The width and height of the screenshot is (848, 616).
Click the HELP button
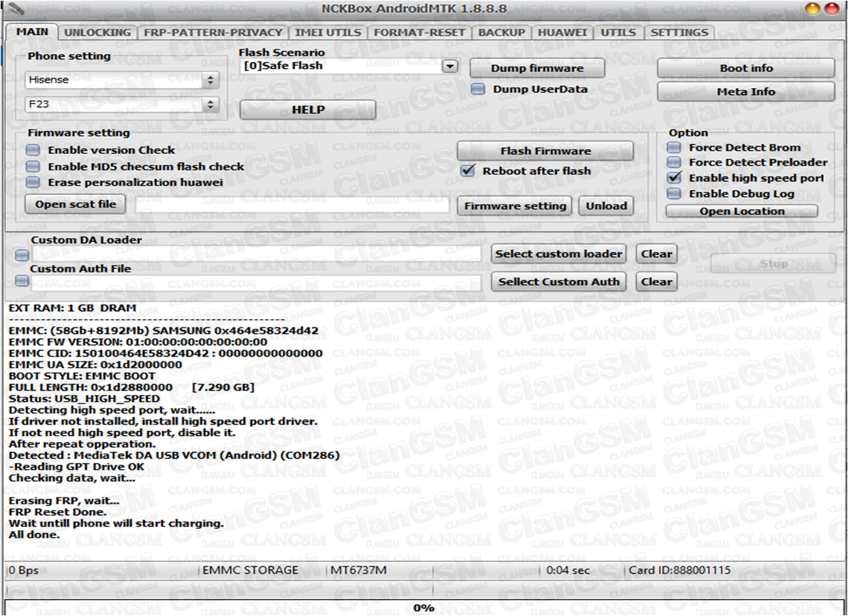(308, 110)
